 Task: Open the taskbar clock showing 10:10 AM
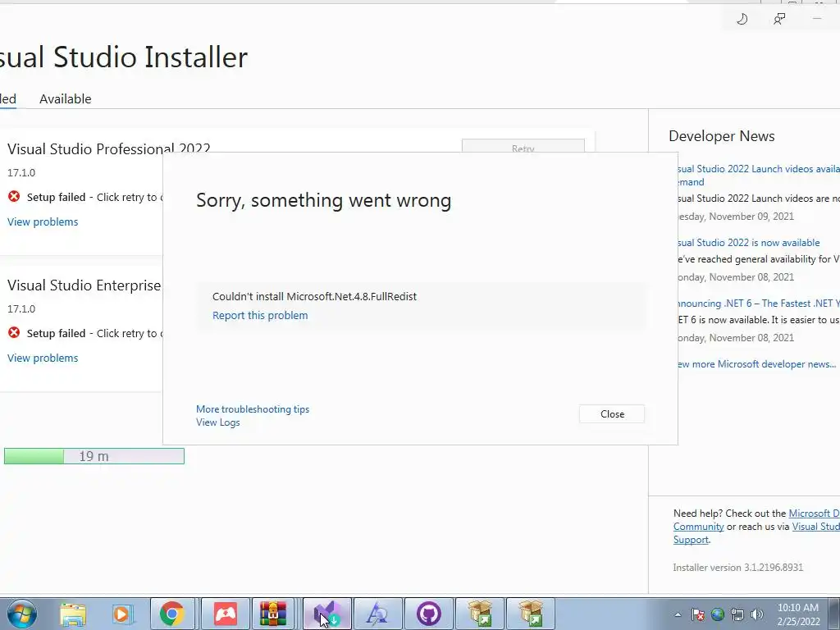tap(798, 614)
